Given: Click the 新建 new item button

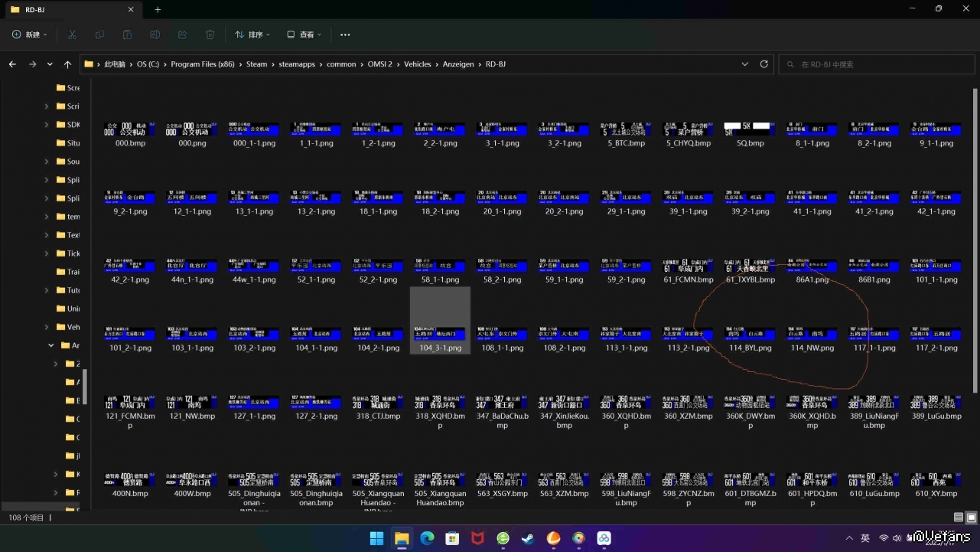Looking at the screenshot, I should pos(29,34).
